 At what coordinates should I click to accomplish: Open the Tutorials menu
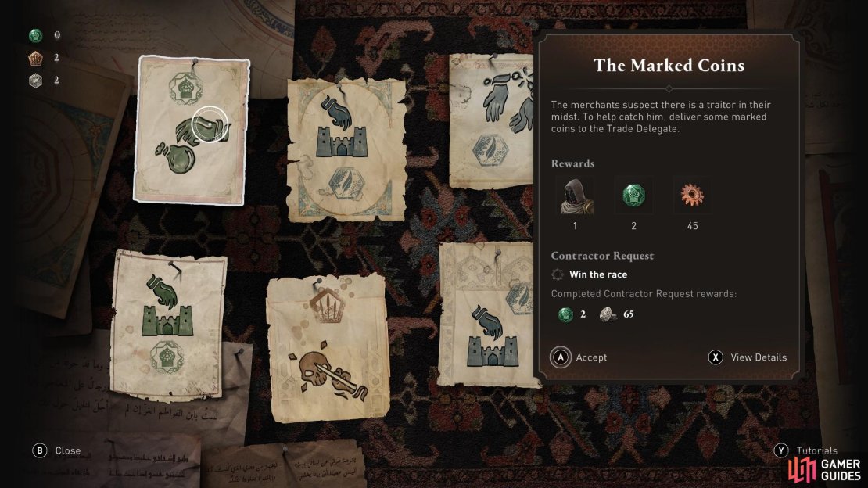pyautogui.click(x=805, y=450)
